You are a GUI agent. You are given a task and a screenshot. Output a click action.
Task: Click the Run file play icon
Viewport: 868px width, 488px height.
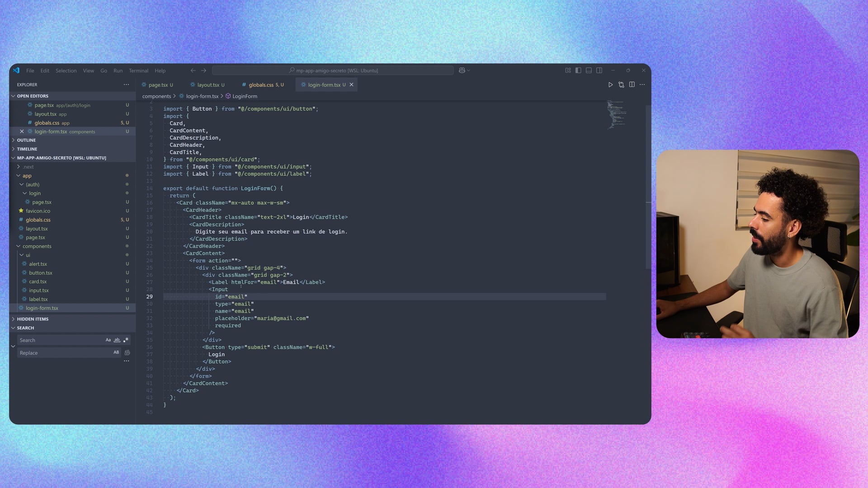tap(610, 84)
